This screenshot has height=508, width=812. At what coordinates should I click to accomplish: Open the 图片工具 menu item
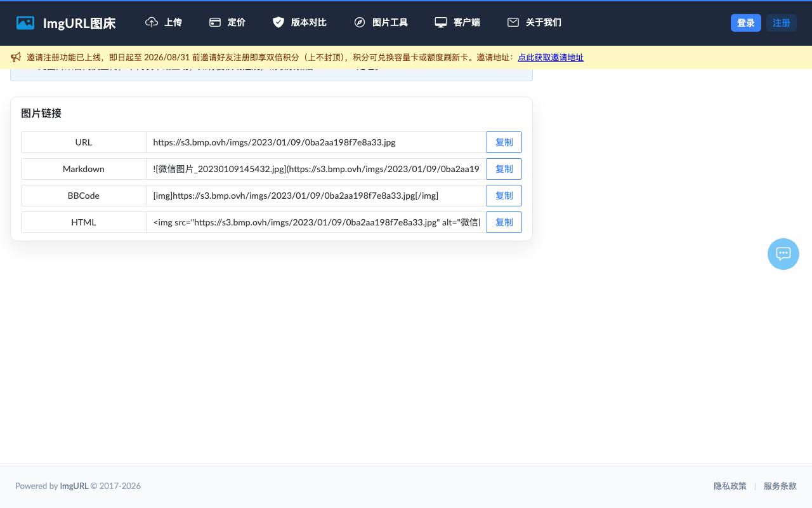[381, 22]
